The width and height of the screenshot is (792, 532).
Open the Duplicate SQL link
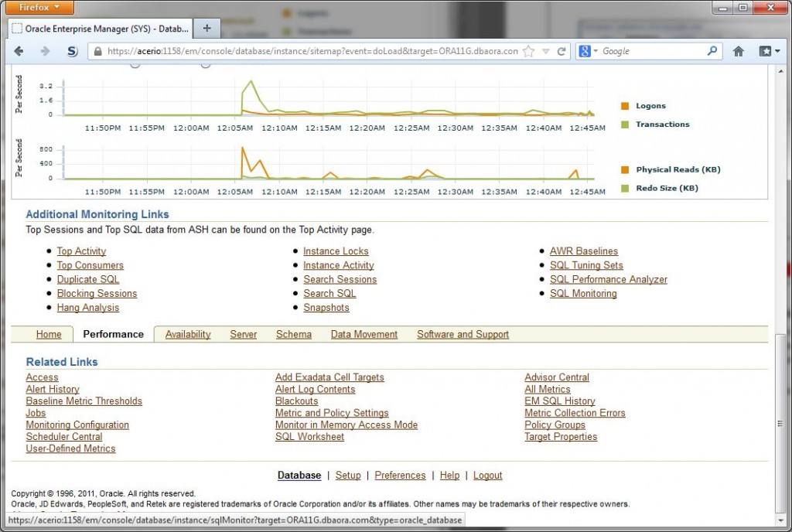[88, 279]
